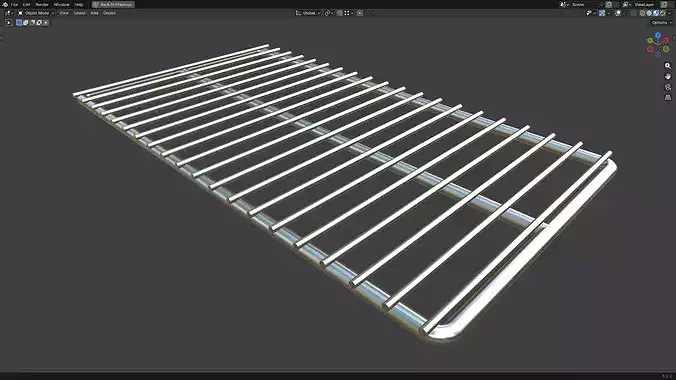Open the Window menu
676x380 pixels.
pos(61,4)
